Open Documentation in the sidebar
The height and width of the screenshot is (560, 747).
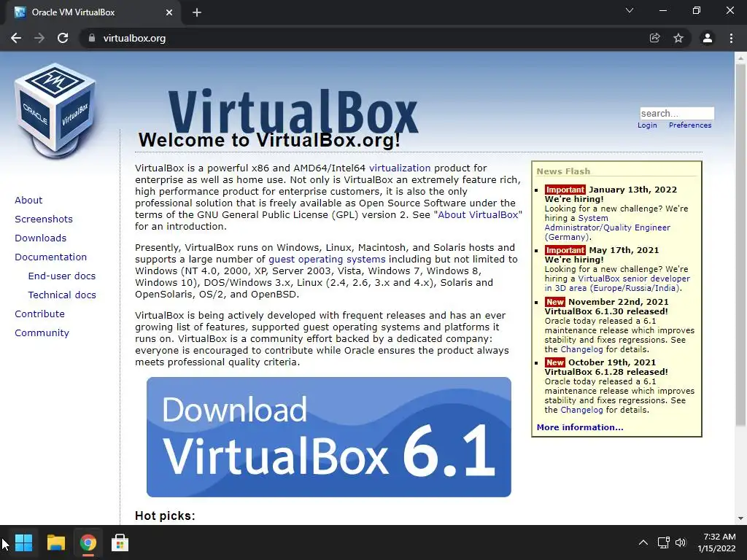(x=51, y=257)
